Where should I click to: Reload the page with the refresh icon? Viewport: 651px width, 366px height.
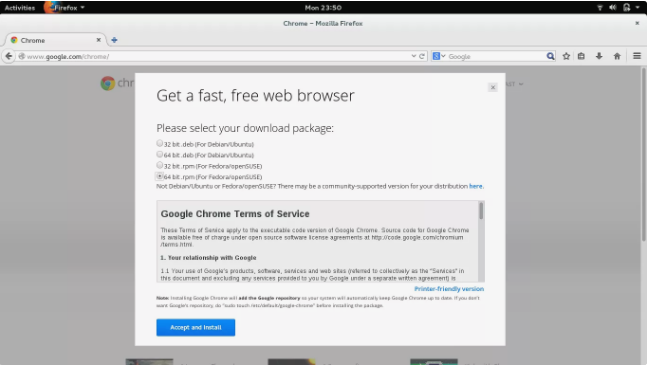click(x=422, y=56)
